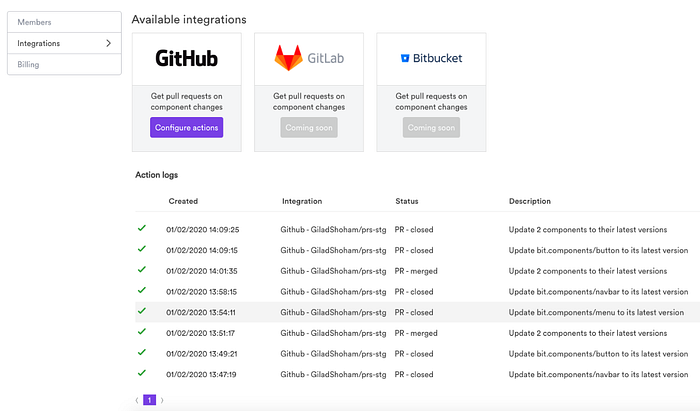700x411 pixels.
Task: Click the green checkmark for 13:54:11 log
Action: 142,311
